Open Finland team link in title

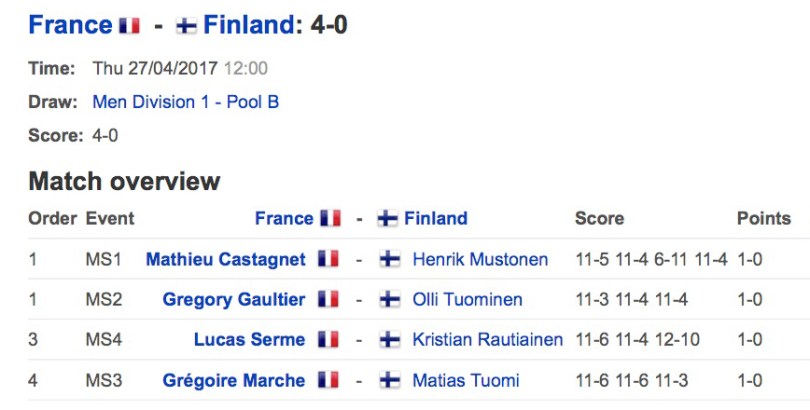pyautogui.click(x=248, y=25)
